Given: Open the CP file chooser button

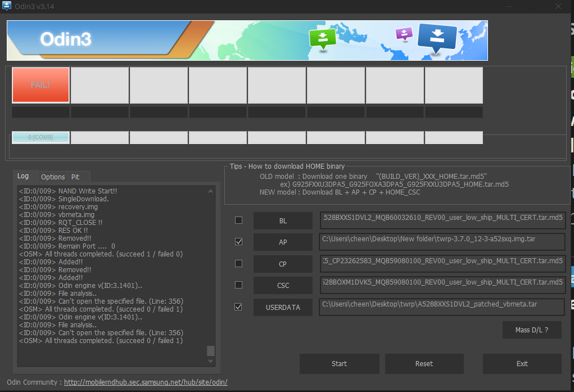Looking at the screenshot, I should tap(283, 264).
